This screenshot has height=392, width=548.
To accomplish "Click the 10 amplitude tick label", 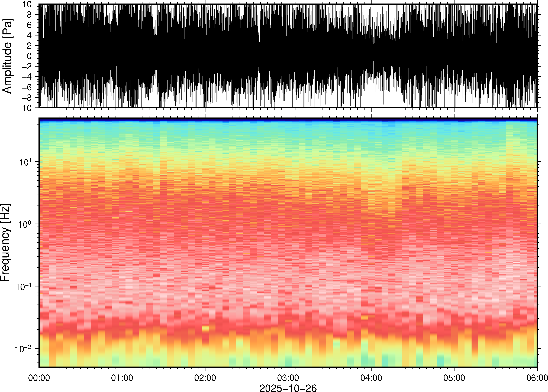I will (x=27, y=4).
